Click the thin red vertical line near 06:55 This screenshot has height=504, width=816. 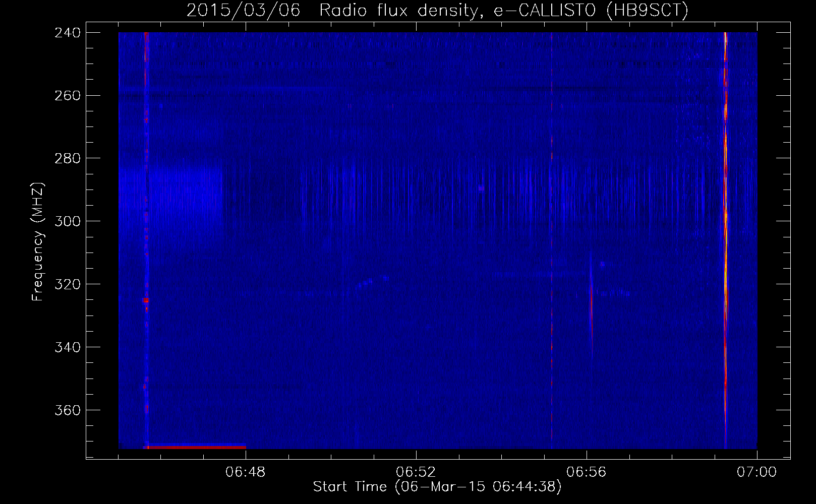552,240
